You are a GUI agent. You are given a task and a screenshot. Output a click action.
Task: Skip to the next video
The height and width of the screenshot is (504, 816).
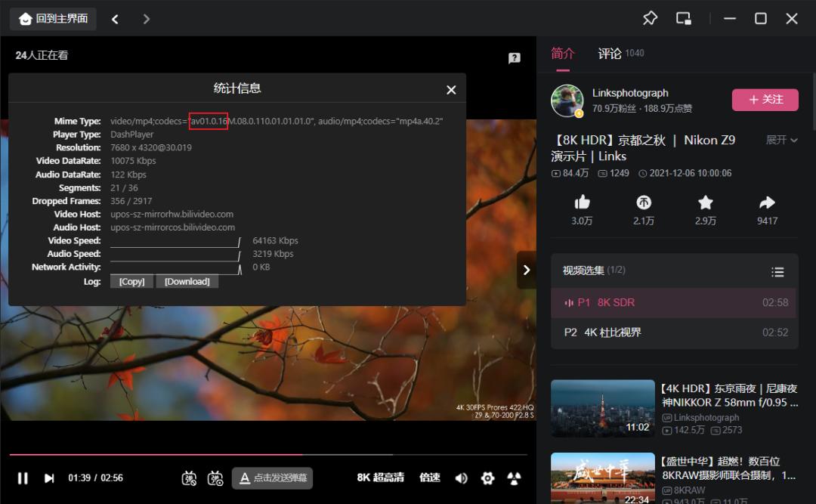point(49,478)
